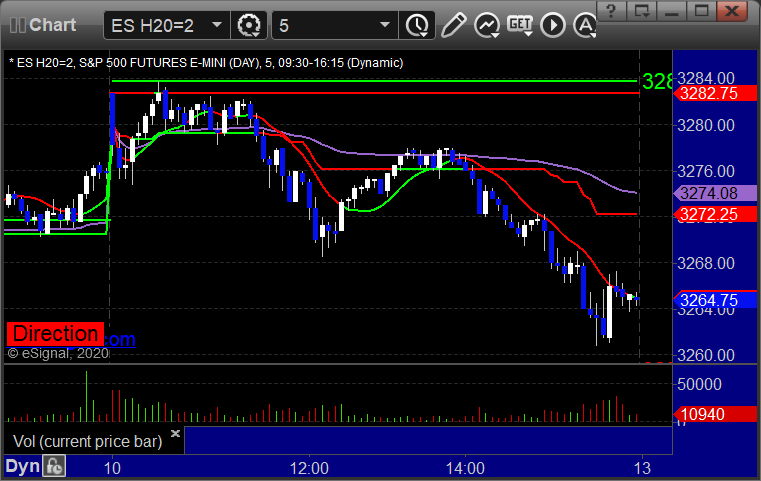Click the interval field showing 5

(x=335, y=25)
